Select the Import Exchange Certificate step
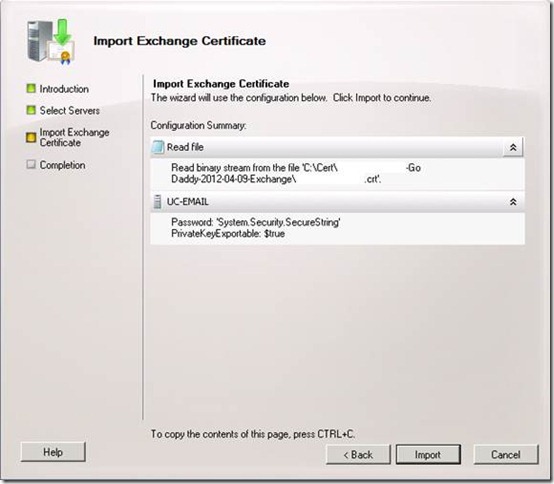The height and width of the screenshot is (484, 554). (74, 137)
